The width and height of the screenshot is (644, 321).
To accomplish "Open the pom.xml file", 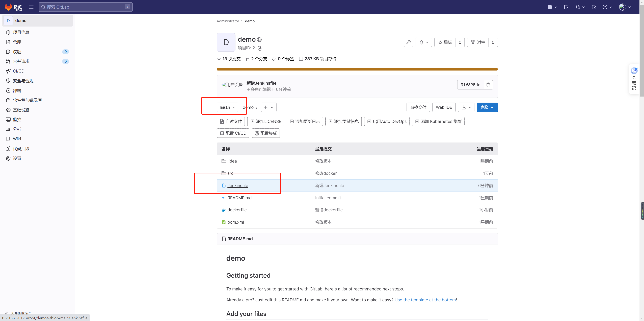I will pos(235,222).
